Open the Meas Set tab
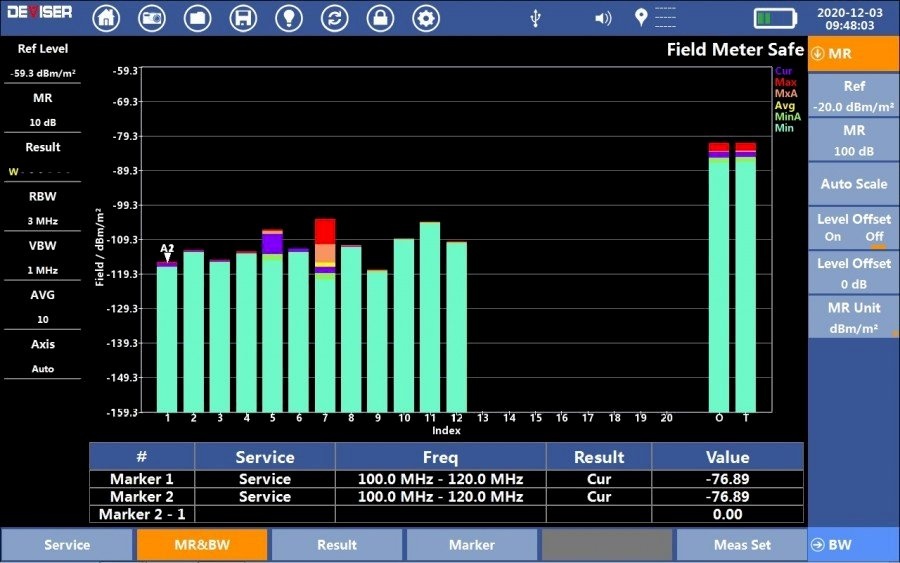 coord(742,545)
